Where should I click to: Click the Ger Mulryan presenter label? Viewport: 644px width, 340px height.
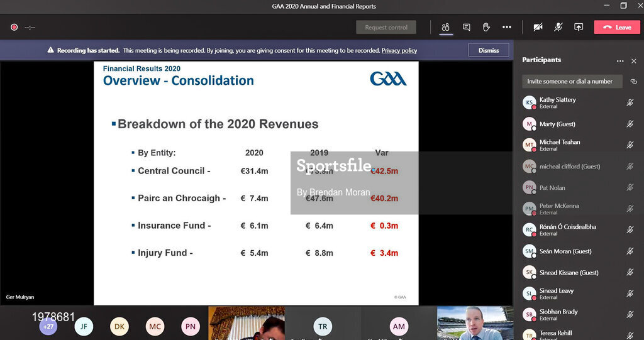pos(20,297)
